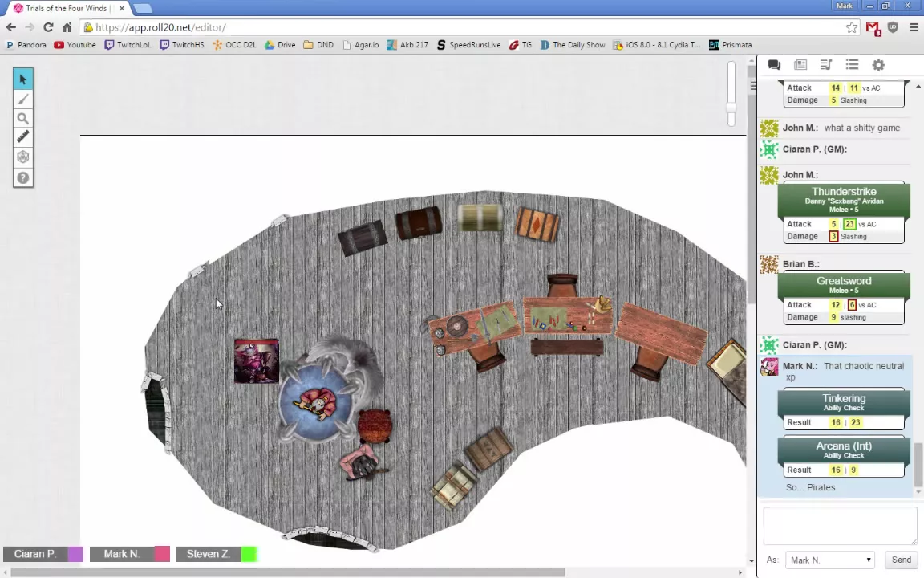Image resolution: width=924 pixels, height=578 pixels.
Task: Click the chat panel scrollbar thumb
Action: (x=918, y=464)
